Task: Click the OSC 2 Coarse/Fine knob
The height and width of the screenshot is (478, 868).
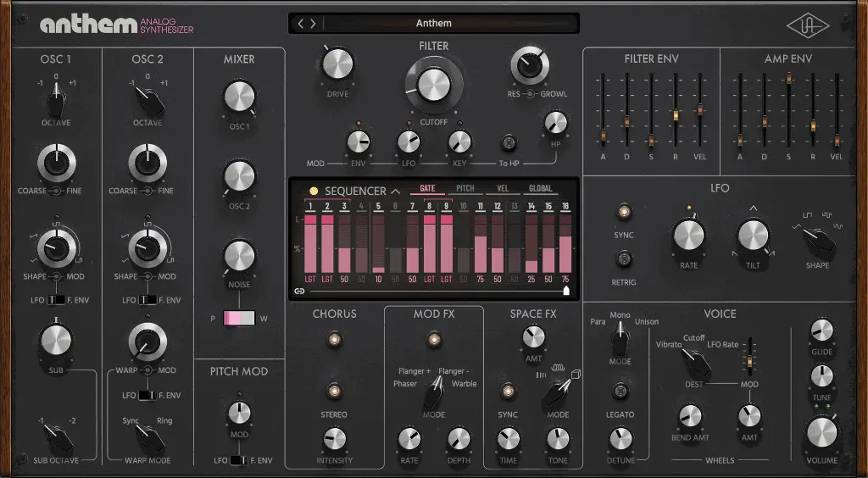Action: [x=147, y=163]
